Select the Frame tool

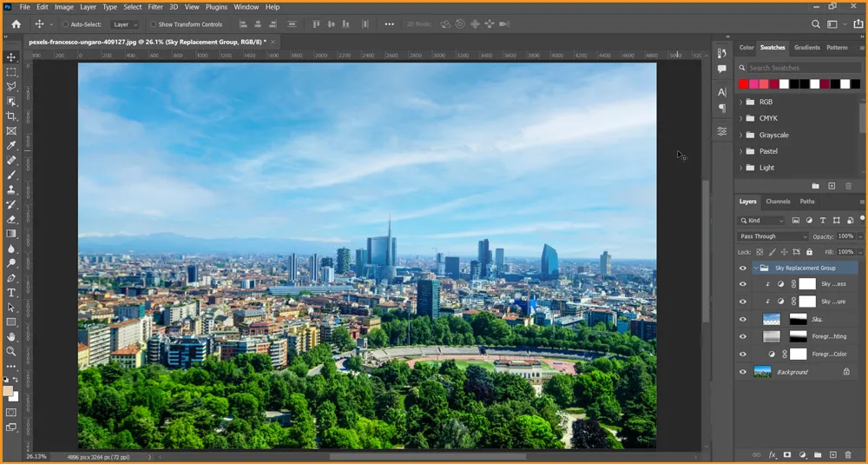coord(11,131)
